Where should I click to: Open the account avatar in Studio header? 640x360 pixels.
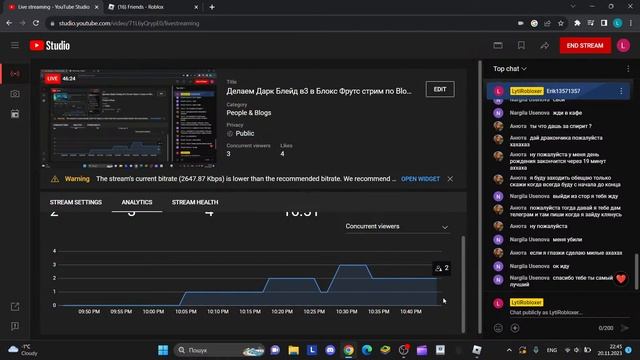[623, 45]
